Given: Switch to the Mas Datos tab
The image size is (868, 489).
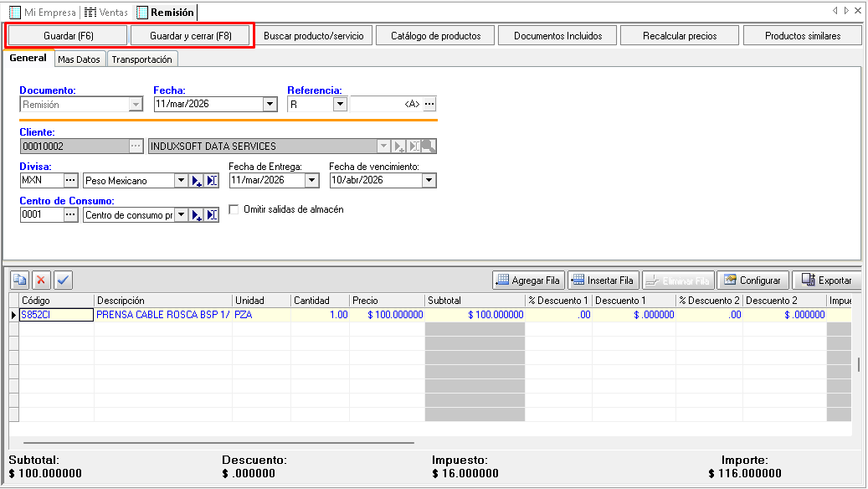Looking at the screenshot, I should pyautogui.click(x=79, y=59).
